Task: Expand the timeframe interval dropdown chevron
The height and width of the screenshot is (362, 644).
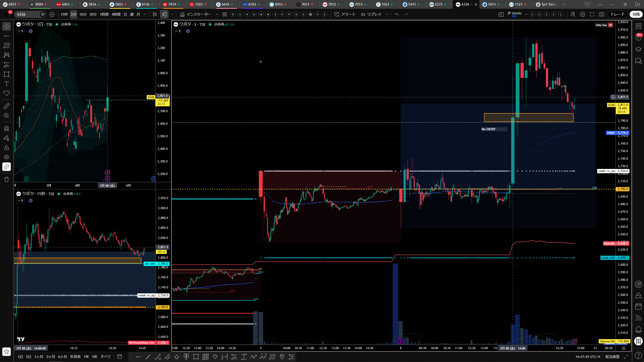Action: coord(145,14)
